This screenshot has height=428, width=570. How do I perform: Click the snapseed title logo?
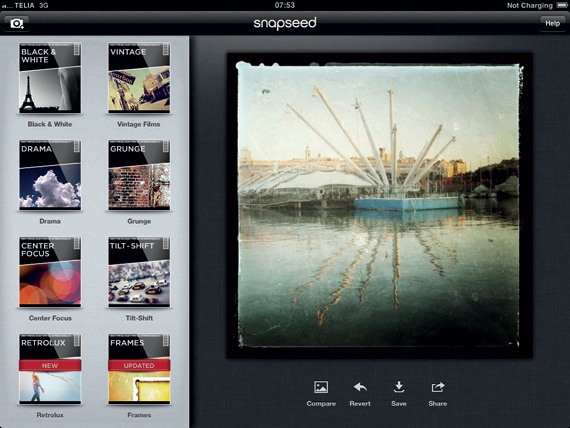(x=285, y=23)
